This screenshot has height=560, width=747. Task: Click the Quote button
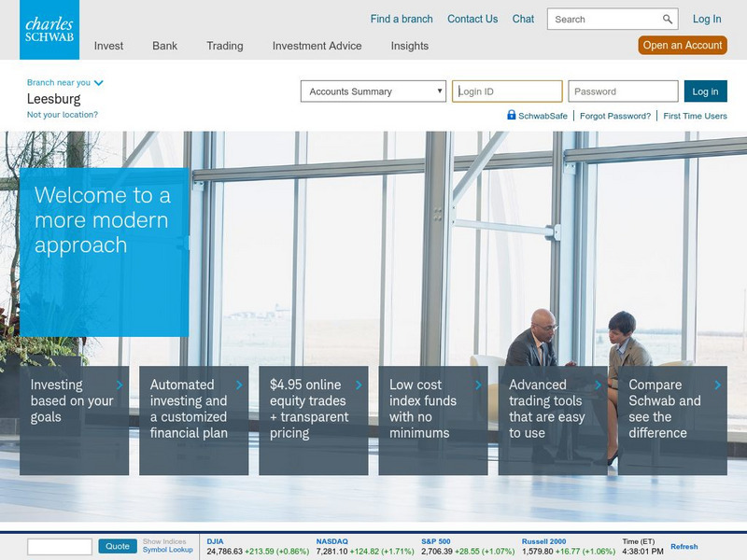[x=118, y=546]
